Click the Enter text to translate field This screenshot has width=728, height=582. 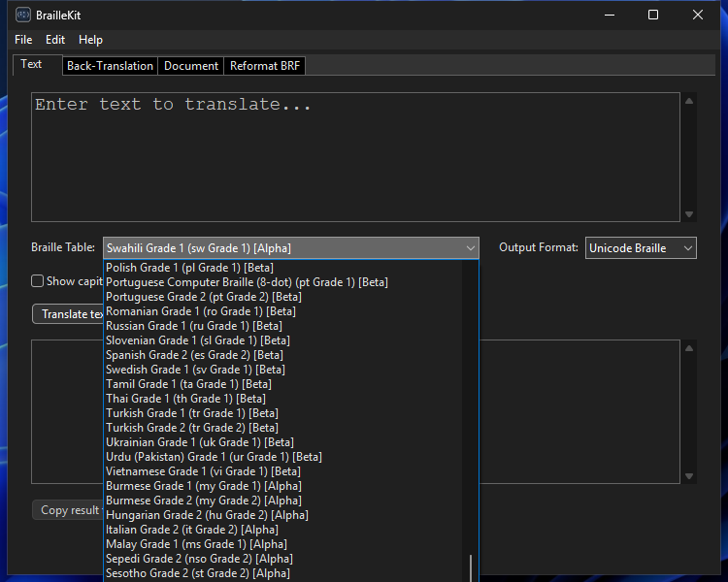tap(355, 157)
